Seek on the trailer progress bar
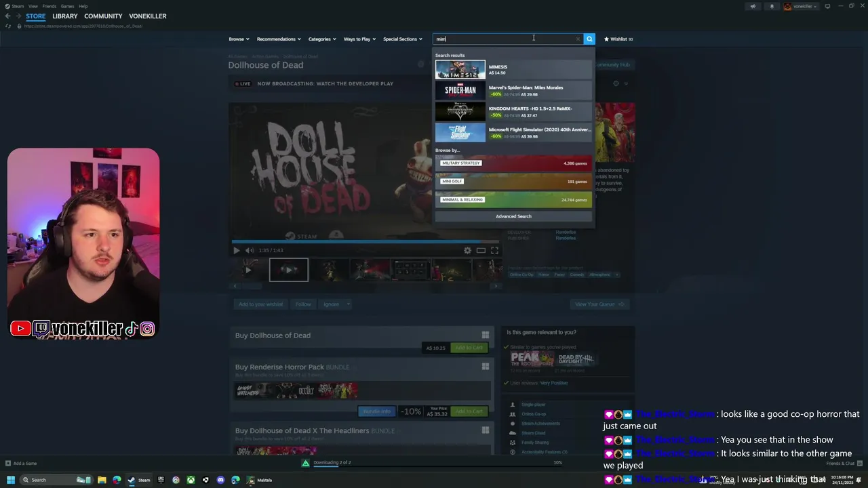 365,241
